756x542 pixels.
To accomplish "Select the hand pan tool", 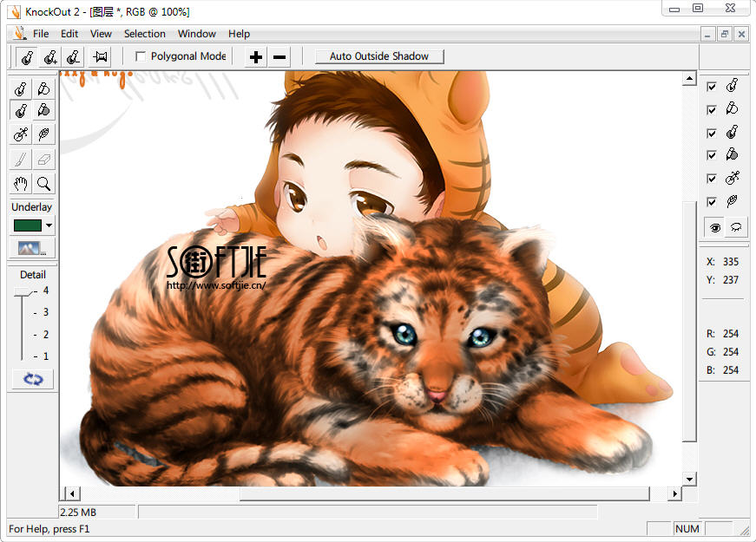I will pyautogui.click(x=20, y=183).
